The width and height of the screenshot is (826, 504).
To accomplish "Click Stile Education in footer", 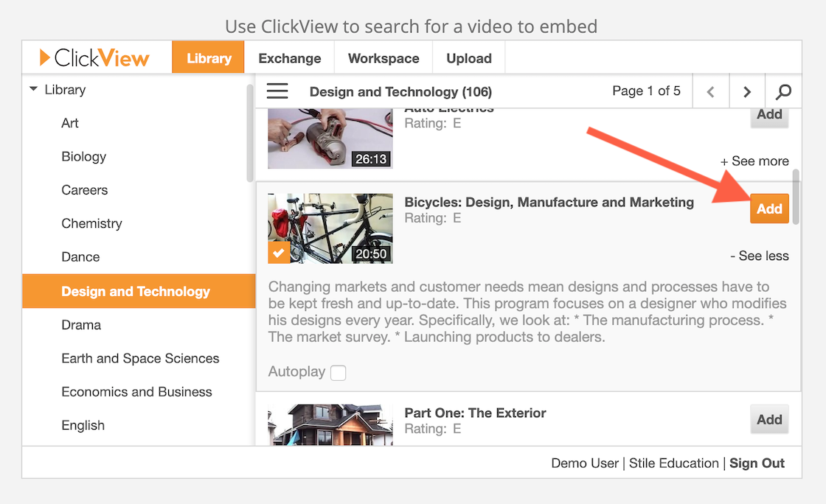I will point(674,463).
